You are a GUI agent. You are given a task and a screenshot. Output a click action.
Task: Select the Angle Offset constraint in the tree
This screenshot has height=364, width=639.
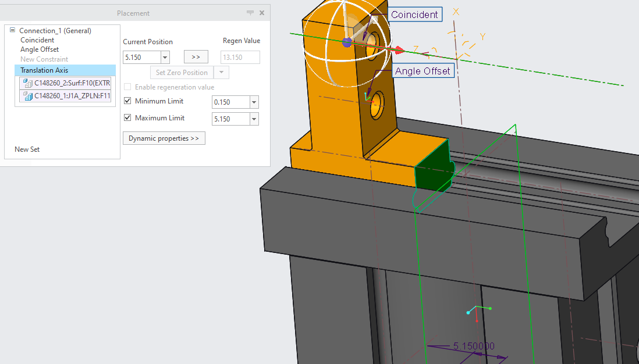pos(39,49)
